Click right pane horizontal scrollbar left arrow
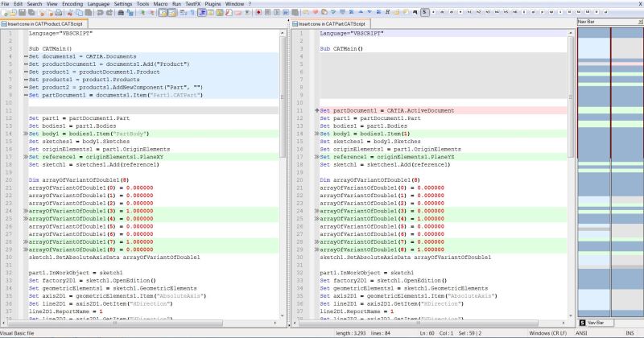Viewport: 644px width, 338px height. click(294, 324)
